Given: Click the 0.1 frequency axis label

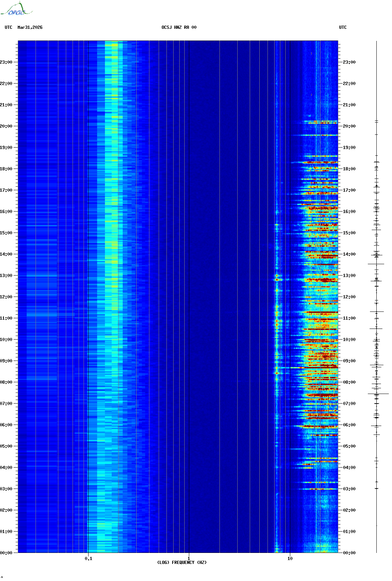Looking at the screenshot, I should tap(88, 558).
